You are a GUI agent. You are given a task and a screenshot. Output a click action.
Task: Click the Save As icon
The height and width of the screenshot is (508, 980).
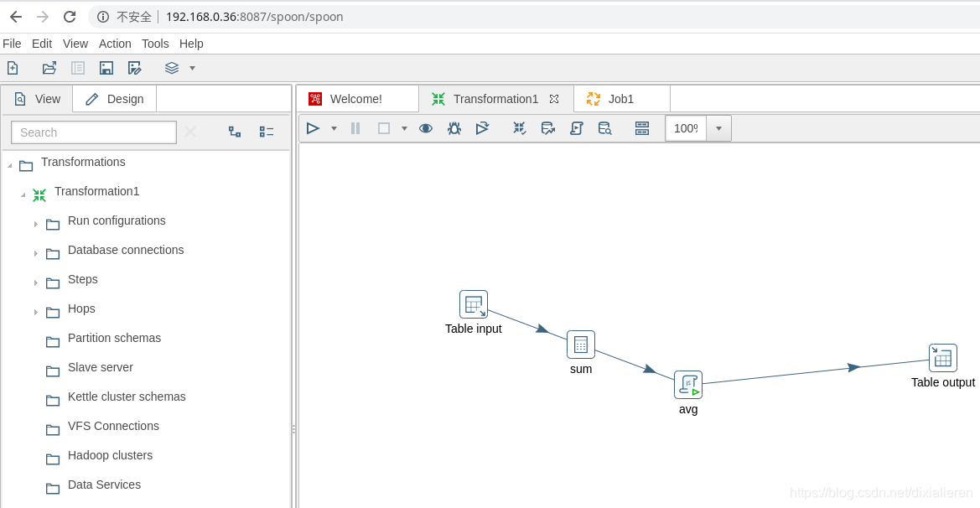[134, 68]
